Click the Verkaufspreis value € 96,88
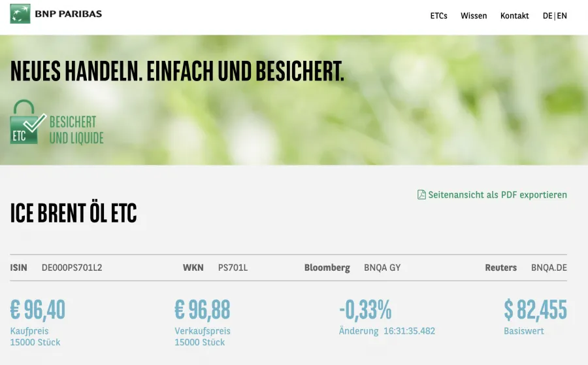 pos(202,310)
